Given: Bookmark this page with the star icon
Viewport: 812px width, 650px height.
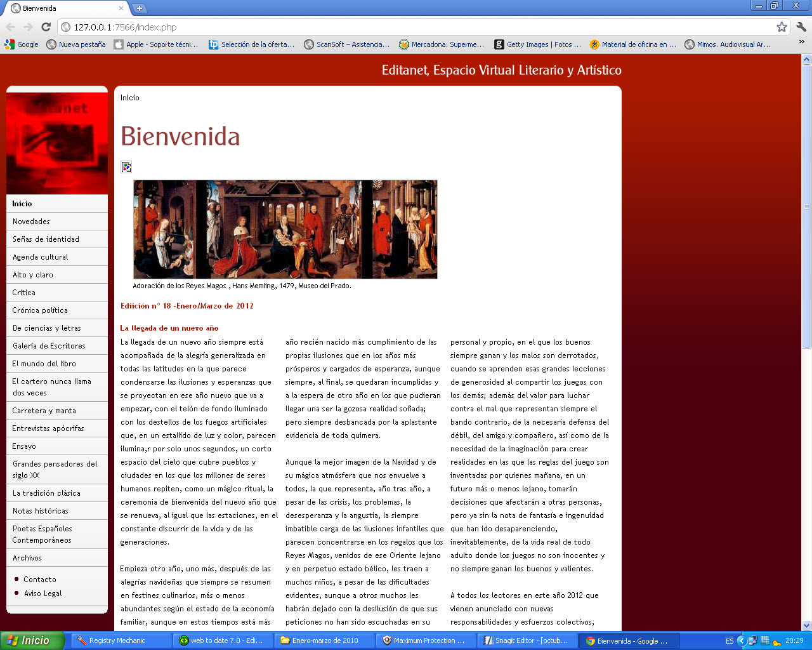Looking at the screenshot, I should (782, 27).
